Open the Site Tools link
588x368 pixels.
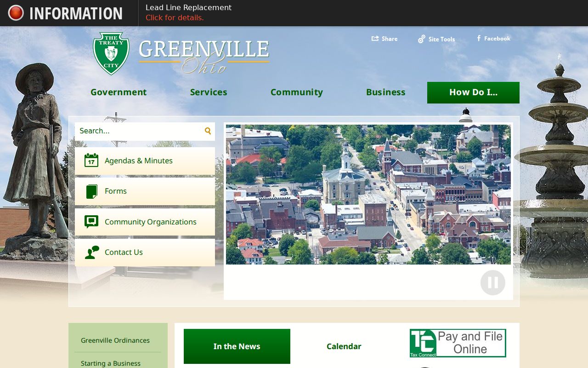point(441,39)
